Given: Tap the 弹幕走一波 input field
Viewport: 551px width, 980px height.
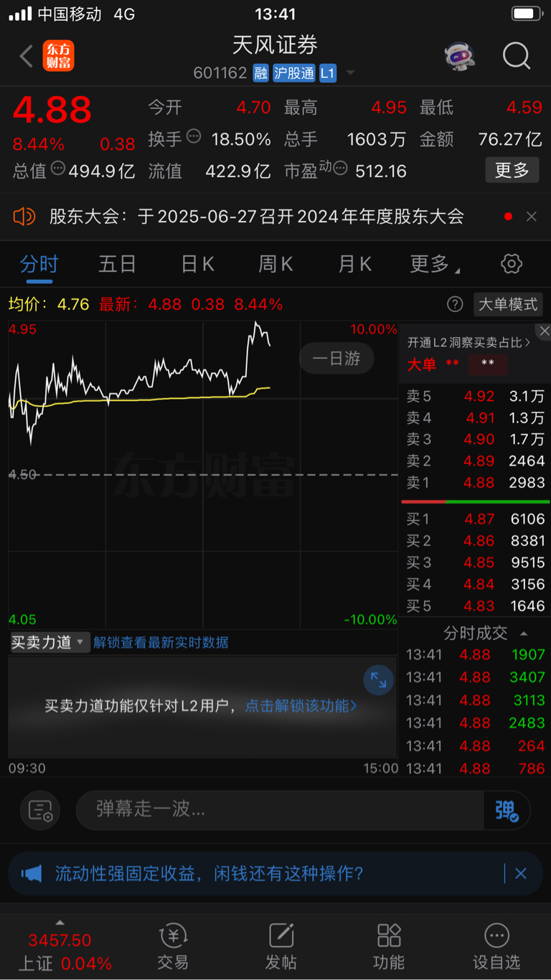Looking at the screenshot, I should (280, 811).
